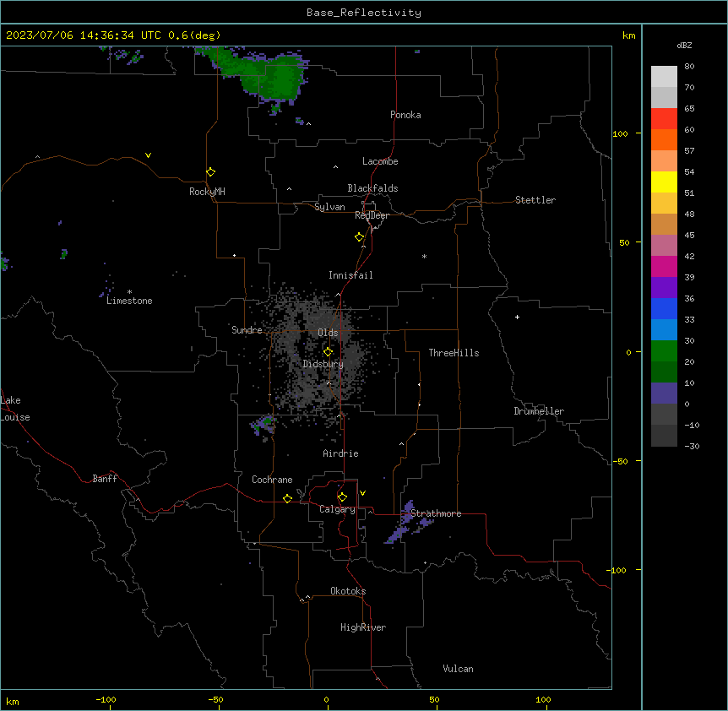Image resolution: width=728 pixels, height=711 pixels.
Task: Click the Ponoka city label
Action: tap(405, 115)
